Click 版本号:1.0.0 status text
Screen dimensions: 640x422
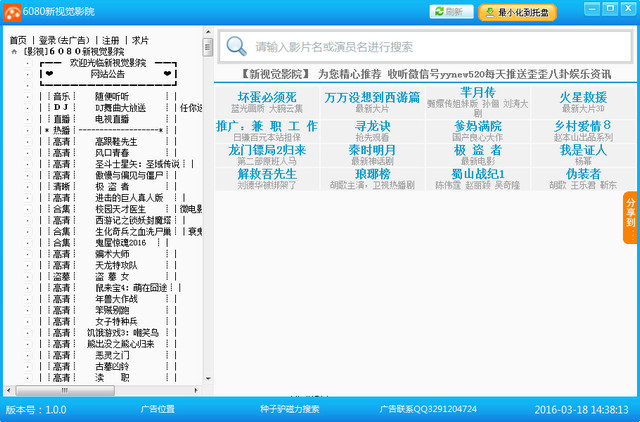pyautogui.click(x=36, y=410)
